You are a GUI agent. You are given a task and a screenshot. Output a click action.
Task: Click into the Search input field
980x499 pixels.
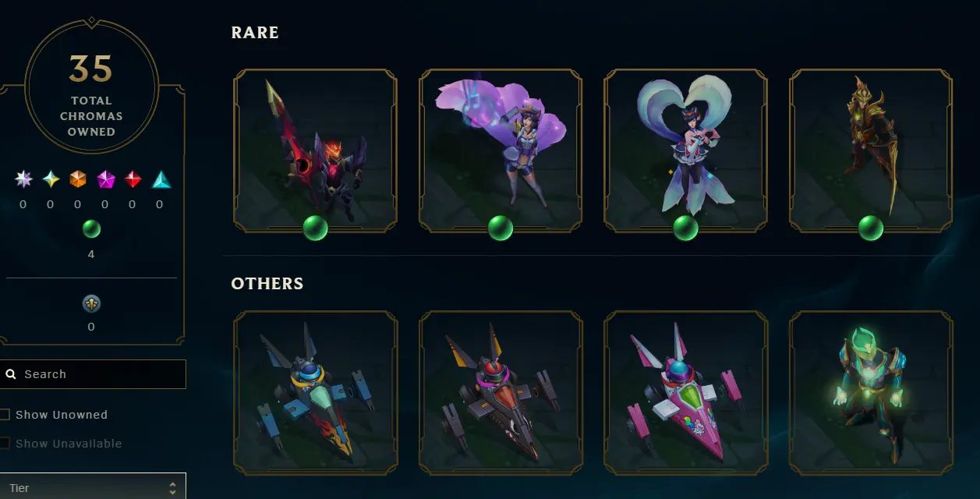[93, 374]
